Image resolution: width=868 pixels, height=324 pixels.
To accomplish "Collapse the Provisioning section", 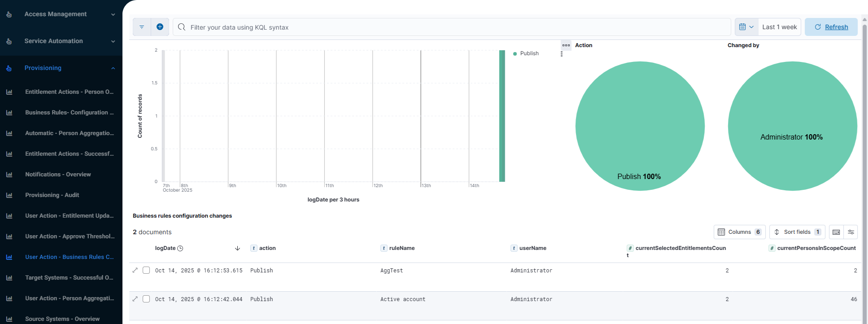I will 113,68.
